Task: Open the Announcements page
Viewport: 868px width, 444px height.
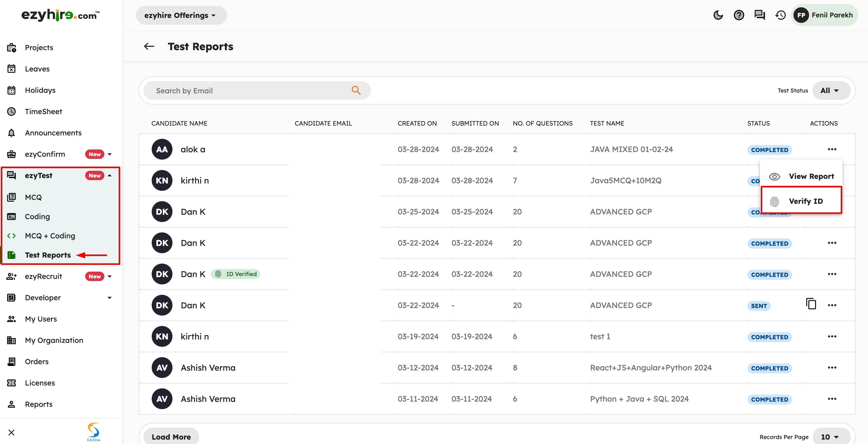Action: [53, 133]
